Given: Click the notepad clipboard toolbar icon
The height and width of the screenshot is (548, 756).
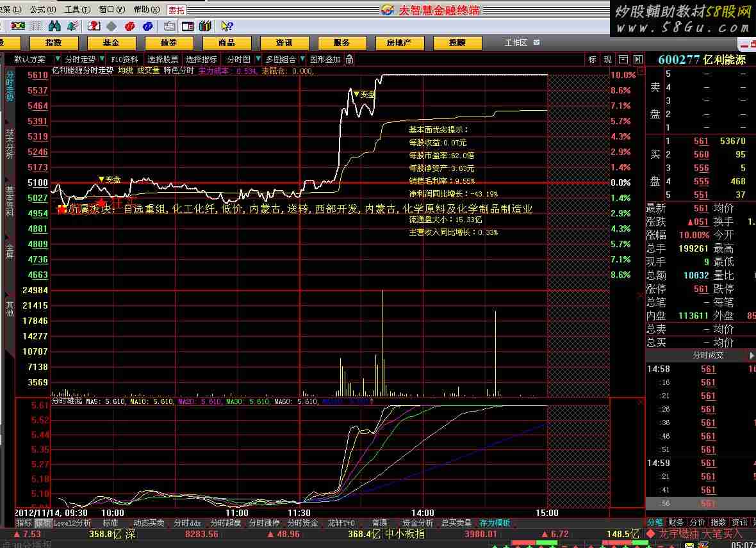Looking at the screenshot, I should tap(169, 26).
